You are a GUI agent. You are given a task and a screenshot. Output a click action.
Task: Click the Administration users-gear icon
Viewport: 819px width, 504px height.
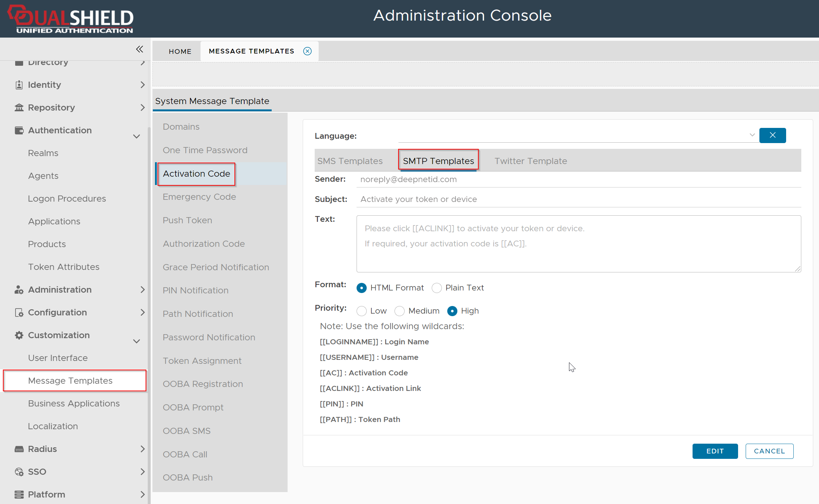tap(19, 290)
